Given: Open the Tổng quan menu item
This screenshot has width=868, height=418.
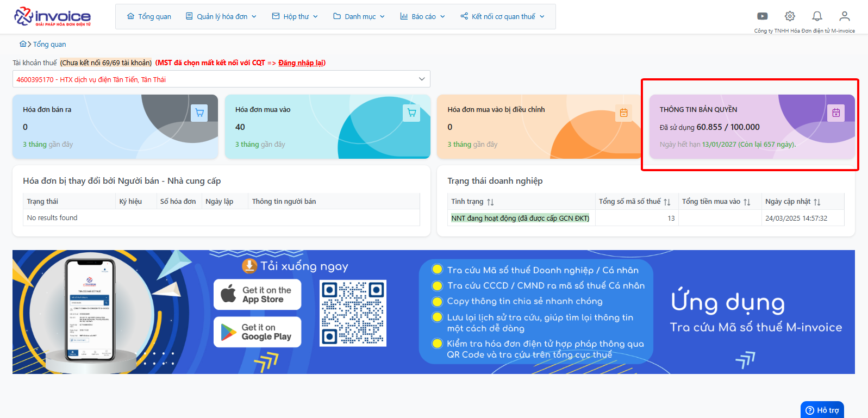Looking at the screenshot, I should (149, 17).
